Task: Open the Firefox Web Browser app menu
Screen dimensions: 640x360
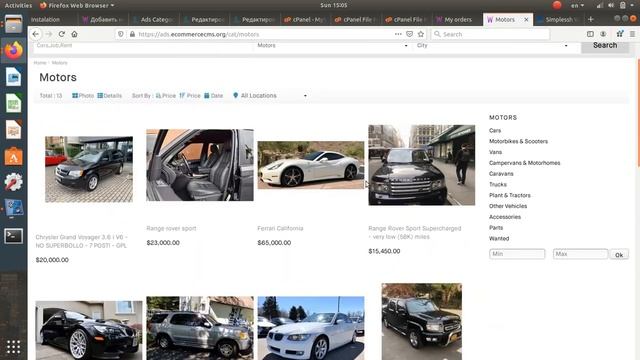Action: (x=77, y=5)
